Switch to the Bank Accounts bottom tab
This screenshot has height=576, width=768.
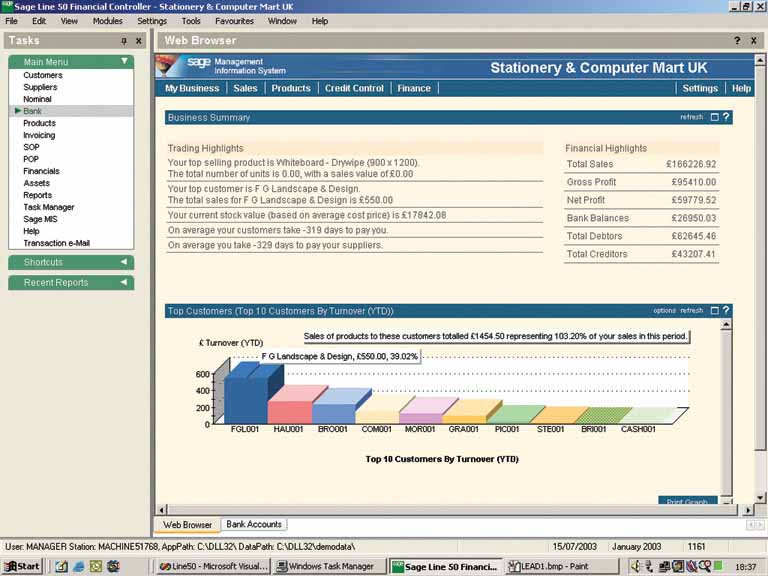tap(254, 525)
